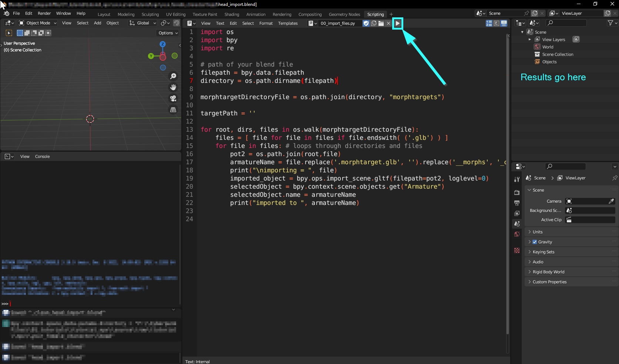Screen dimensions: 619x364
Task: Toggle line numbers display in text editor
Action: tap(489, 23)
